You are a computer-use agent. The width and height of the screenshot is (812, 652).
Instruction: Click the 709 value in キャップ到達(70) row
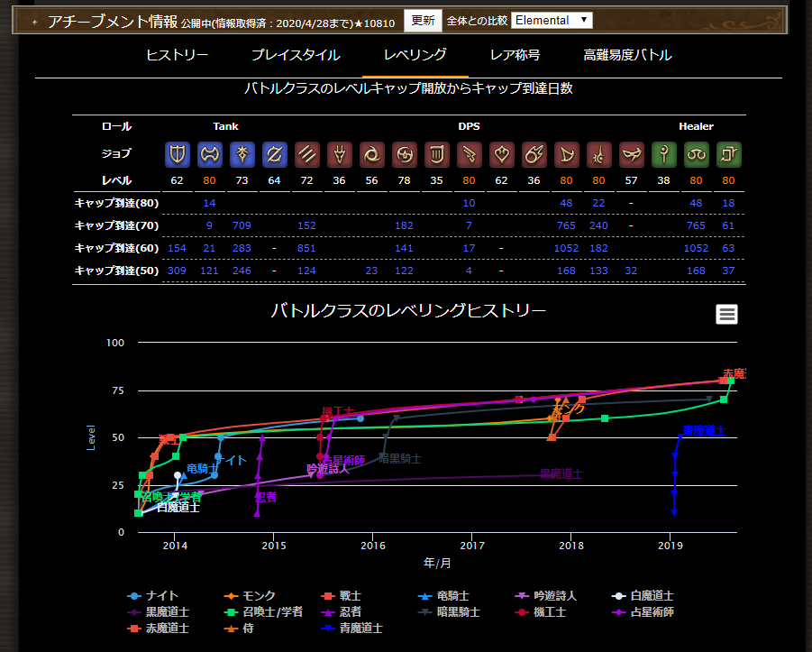coord(242,225)
